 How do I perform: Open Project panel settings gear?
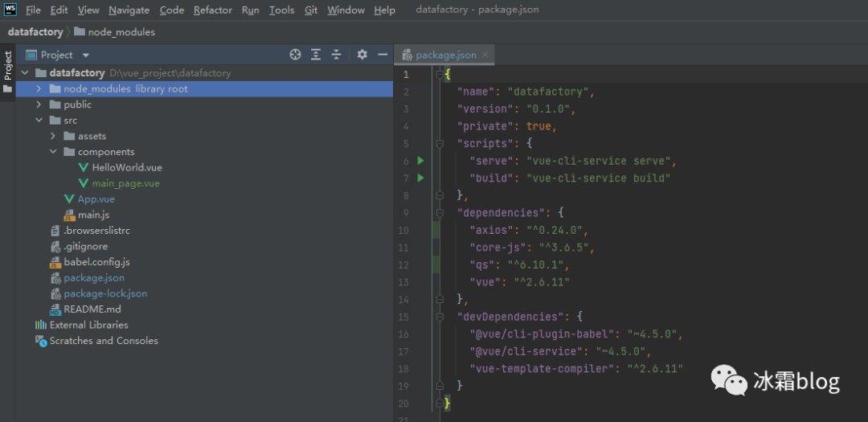pyautogui.click(x=362, y=55)
